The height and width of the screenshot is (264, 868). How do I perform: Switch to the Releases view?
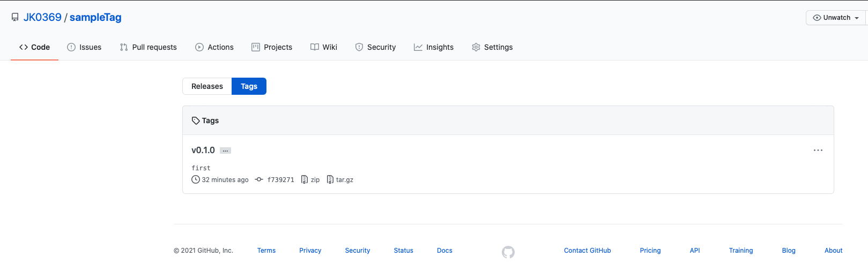click(207, 86)
